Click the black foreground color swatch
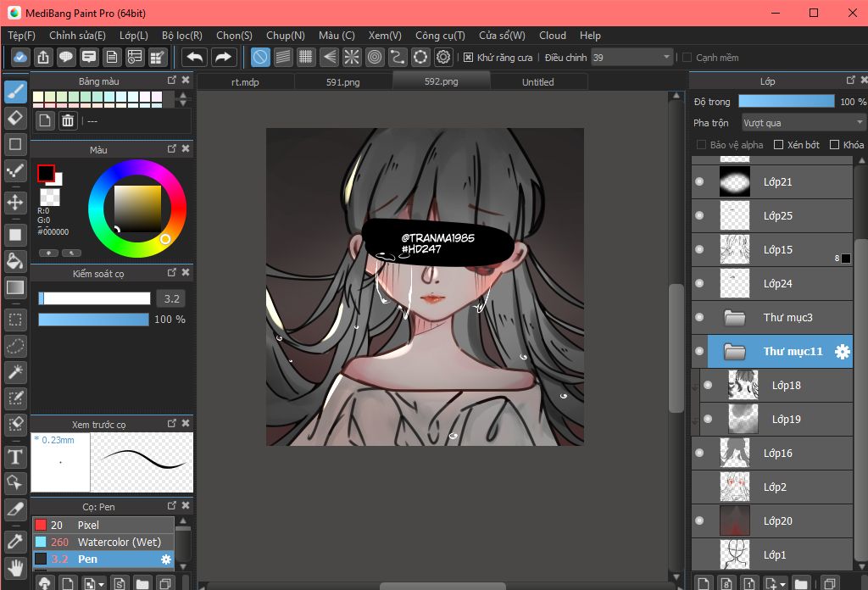868x590 pixels. pyautogui.click(x=46, y=173)
